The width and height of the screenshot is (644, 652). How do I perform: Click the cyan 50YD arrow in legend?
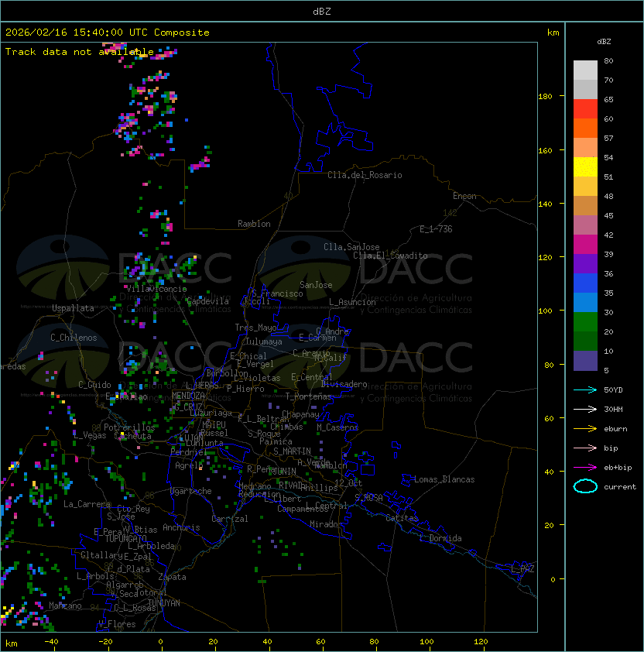click(585, 390)
